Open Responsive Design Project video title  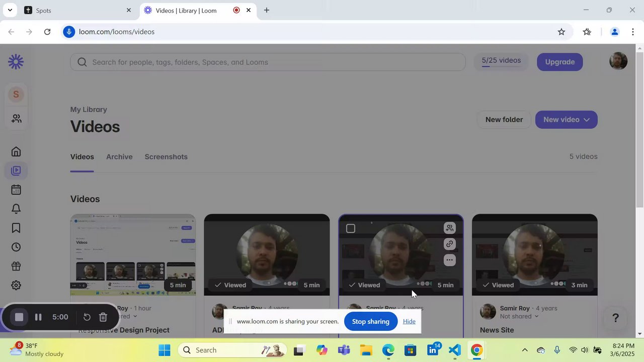coord(124,330)
